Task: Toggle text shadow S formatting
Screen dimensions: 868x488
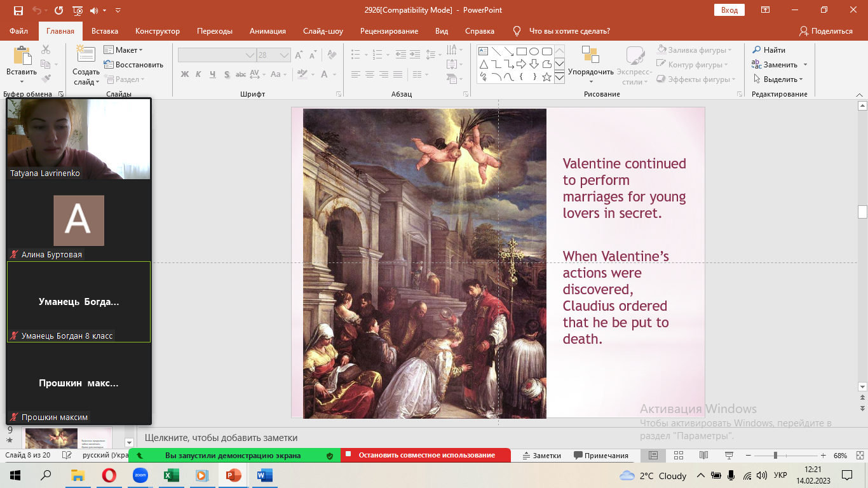Action: tap(227, 74)
